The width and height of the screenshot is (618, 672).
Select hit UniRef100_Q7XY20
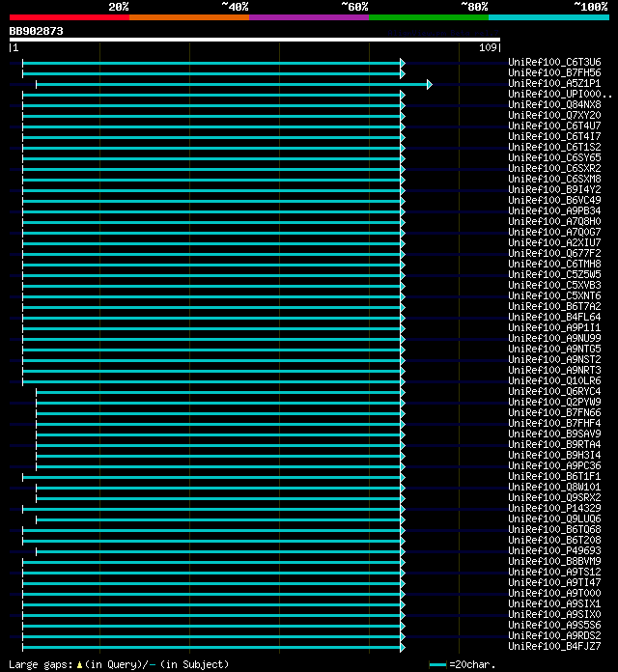pos(554,115)
